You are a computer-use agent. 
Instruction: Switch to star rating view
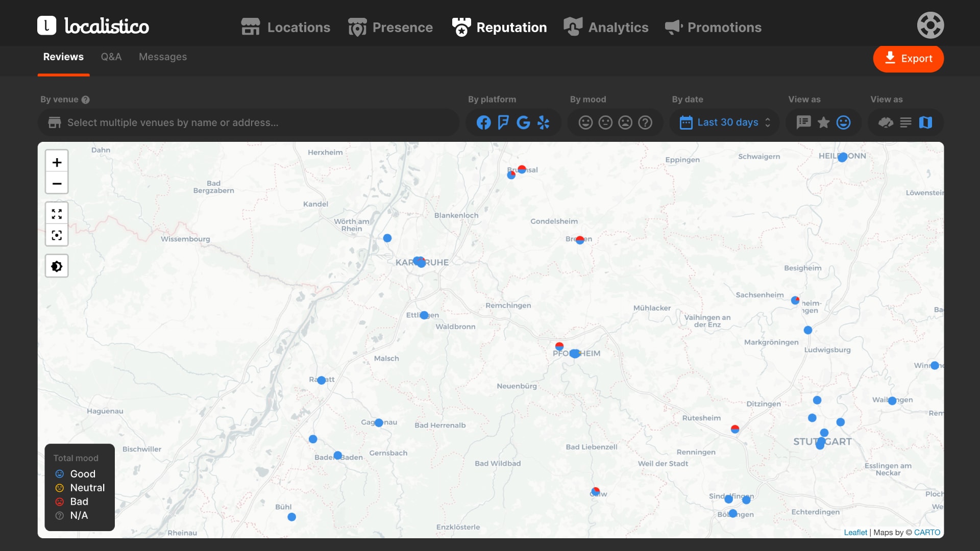tap(823, 122)
